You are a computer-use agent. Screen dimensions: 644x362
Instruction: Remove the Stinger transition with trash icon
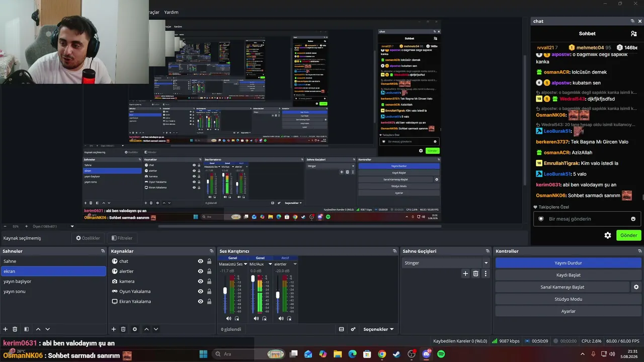[475, 274]
